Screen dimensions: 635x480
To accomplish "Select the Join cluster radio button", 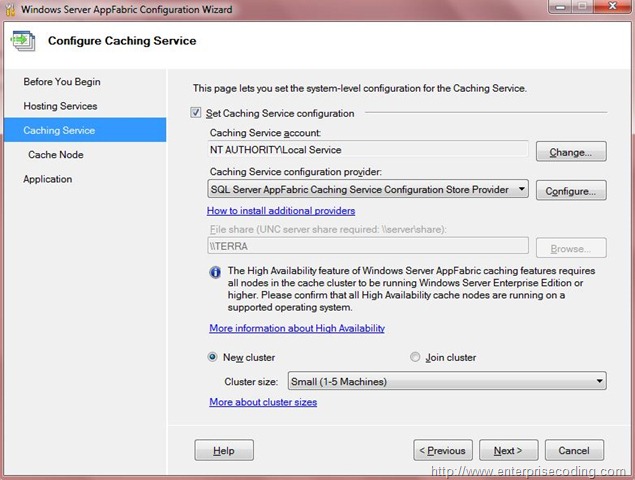I will (x=415, y=357).
